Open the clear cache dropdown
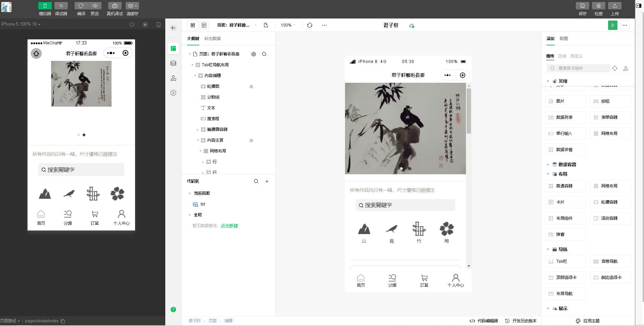Viewport: 644px width, 326px height. (x=132, y=6)
